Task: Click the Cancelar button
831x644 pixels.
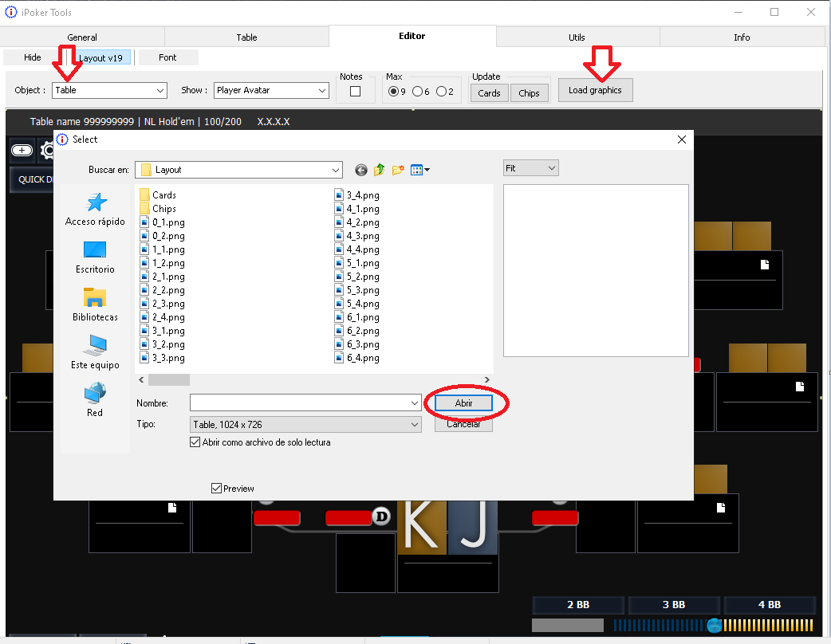Action: tap(463, 424)
